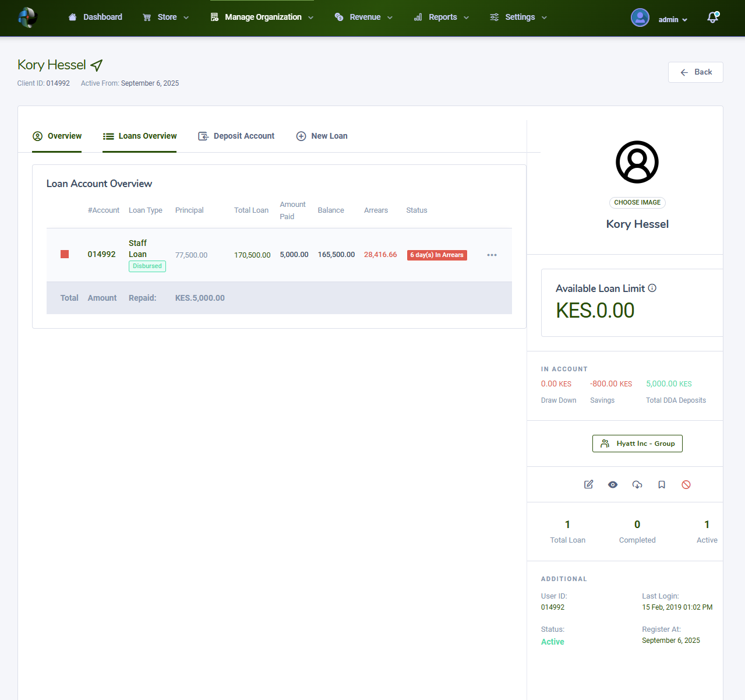Screen dimensions: 745x700
Task: Click the paper plane icon beside Kory Hessel
Action: pos(97,65)
